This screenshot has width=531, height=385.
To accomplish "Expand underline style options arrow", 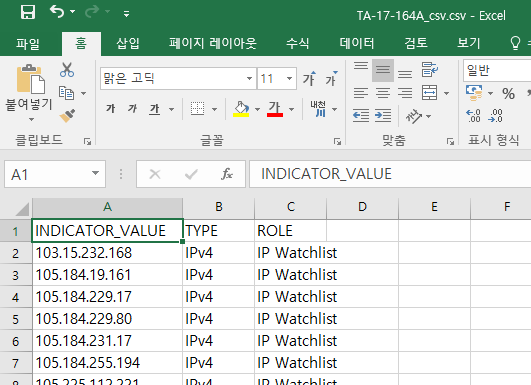I will (171, 109).
